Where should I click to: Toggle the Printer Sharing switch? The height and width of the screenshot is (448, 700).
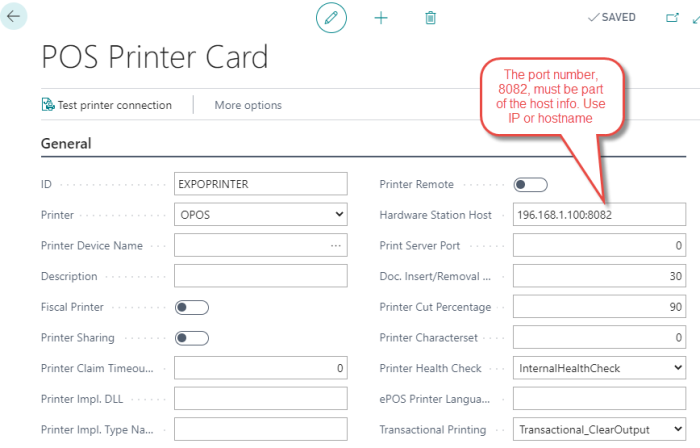click(192, 338)
